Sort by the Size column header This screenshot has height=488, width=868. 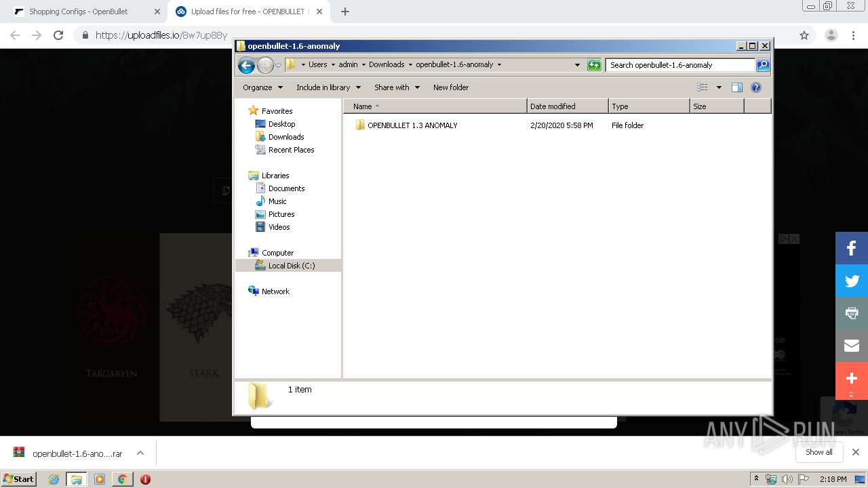(x=717, y=106)
